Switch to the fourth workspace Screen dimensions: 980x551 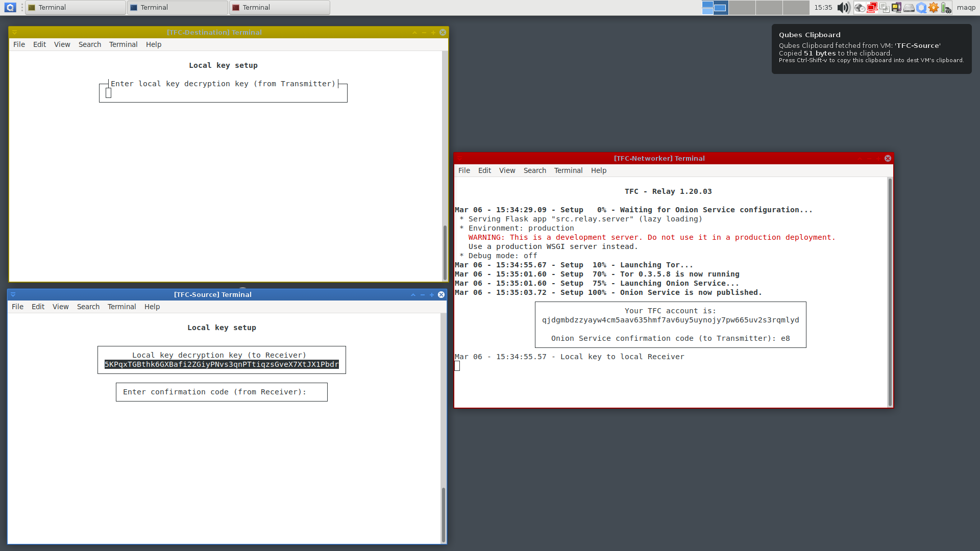[796, 8]
